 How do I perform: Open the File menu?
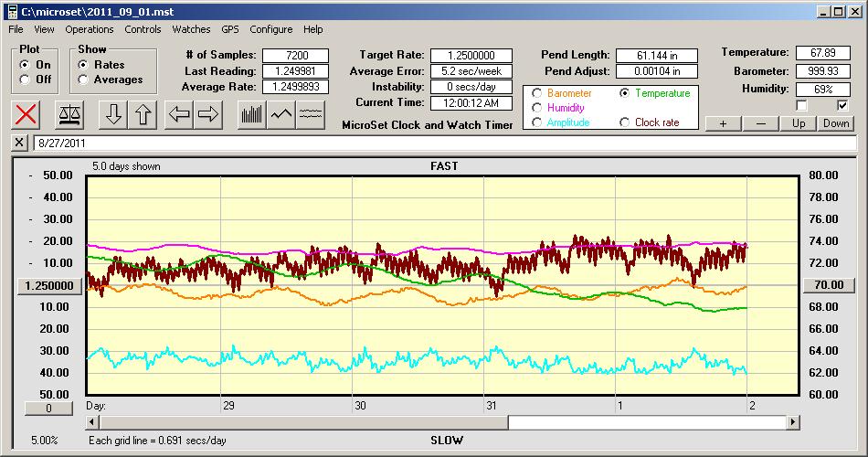click(16, 29)
